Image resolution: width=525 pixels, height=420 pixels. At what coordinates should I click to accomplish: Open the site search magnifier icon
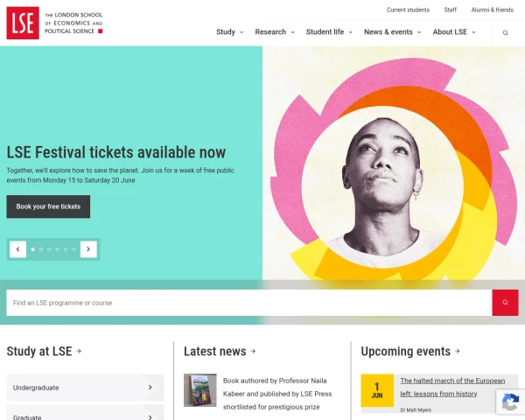[x=505, y=32]
